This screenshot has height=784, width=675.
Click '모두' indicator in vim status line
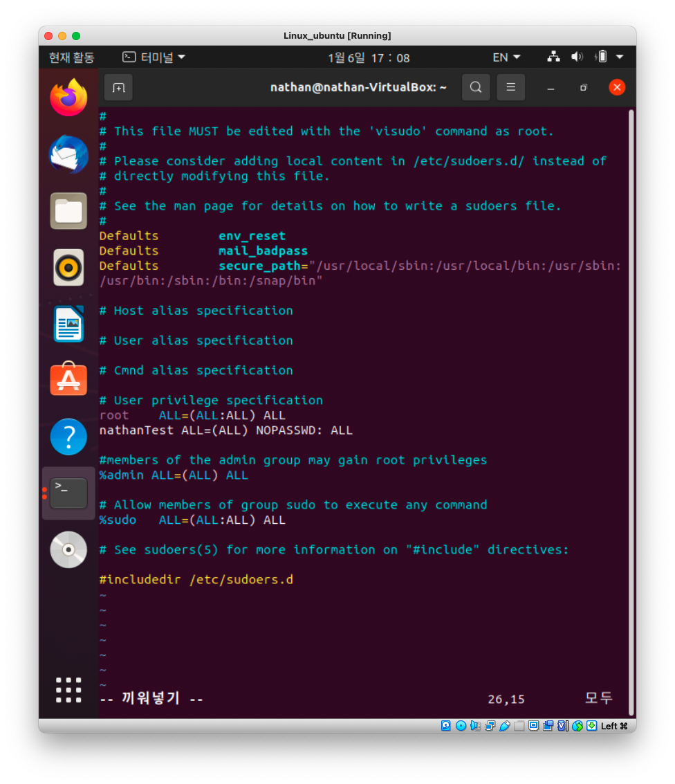(598, 698)
